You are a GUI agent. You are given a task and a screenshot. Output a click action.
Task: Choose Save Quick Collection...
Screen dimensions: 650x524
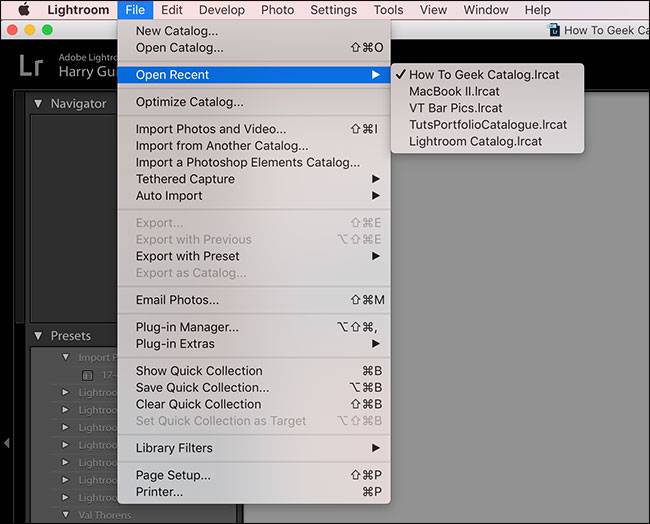tap(254, 388)
